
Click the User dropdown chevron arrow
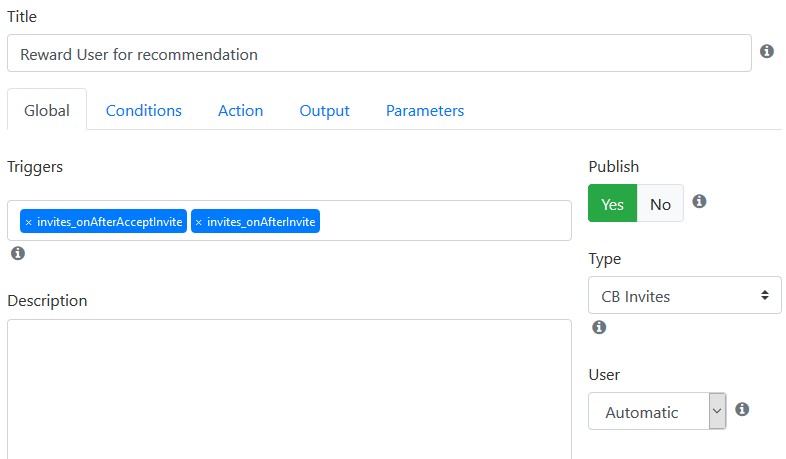tap(717, 411)
